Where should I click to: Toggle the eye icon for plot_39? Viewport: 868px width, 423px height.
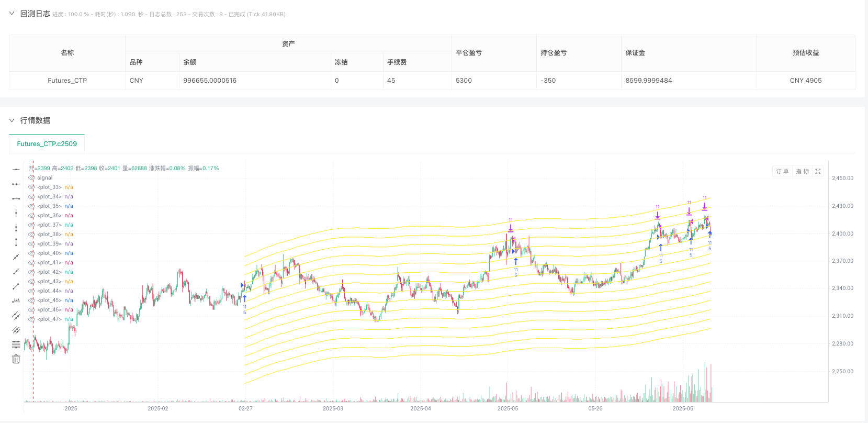[31, 244]
